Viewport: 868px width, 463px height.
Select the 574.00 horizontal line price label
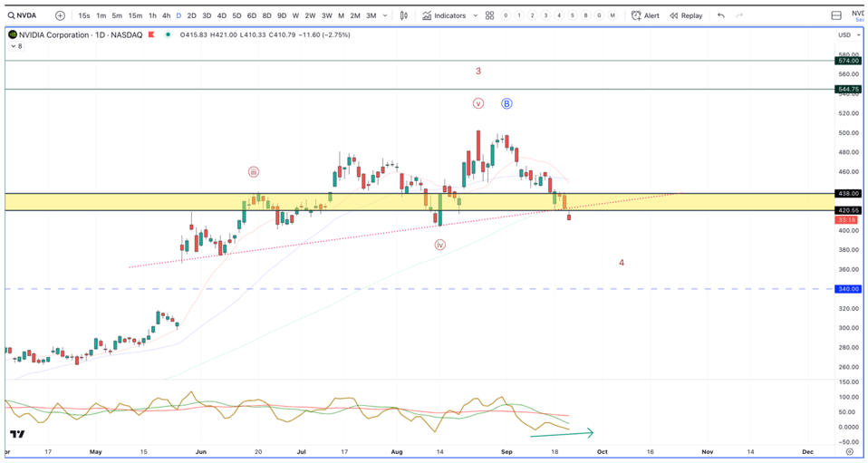849,61
